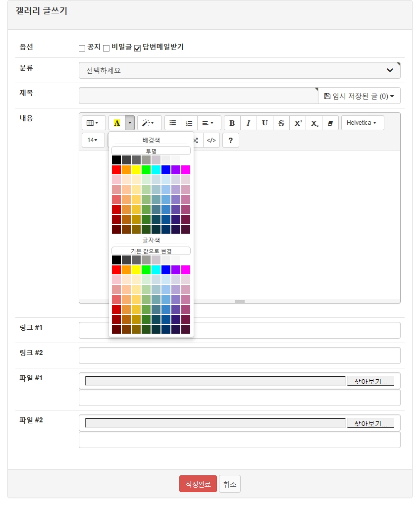Expand the Helvetica font family dropdown
Viewport: 420px width, 508px height.
click(x=362, y=123)
